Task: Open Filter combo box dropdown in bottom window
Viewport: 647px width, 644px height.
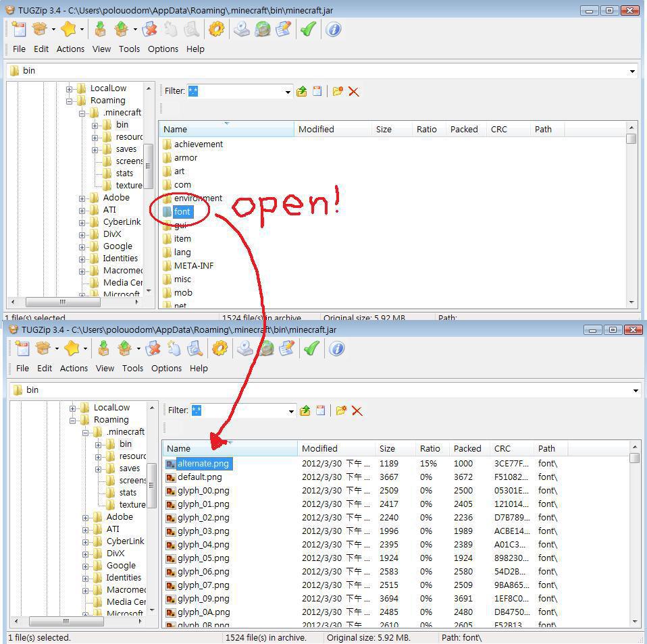Action: pyautogui.click(x=291, y=411)
